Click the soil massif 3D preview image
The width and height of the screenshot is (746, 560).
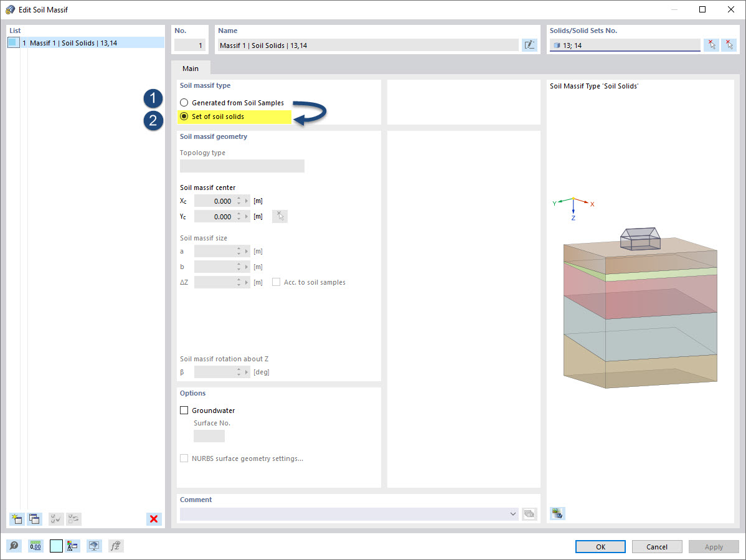pyautogui.click(x=640, y=308)
